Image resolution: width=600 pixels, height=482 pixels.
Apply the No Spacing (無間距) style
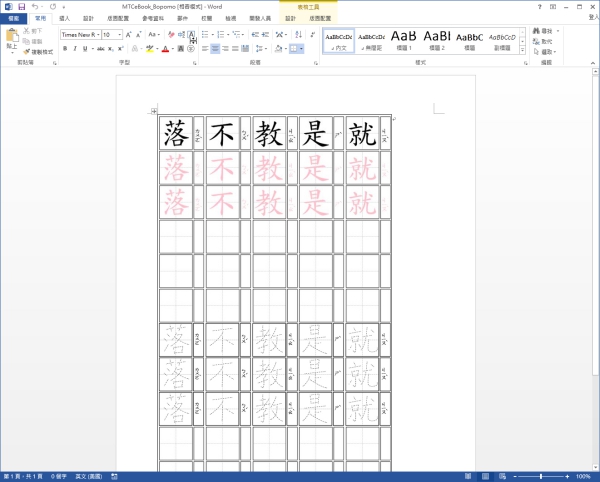(371, 41)
